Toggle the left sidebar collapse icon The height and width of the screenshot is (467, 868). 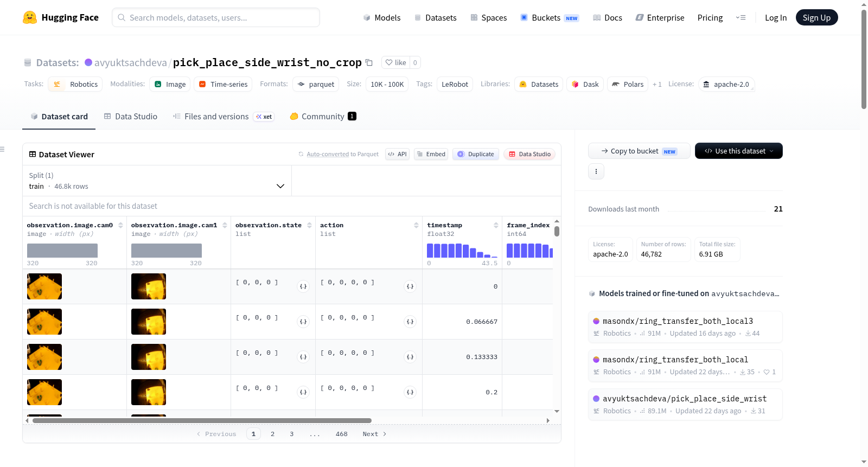pyautogui.click(x=2, y=149)
